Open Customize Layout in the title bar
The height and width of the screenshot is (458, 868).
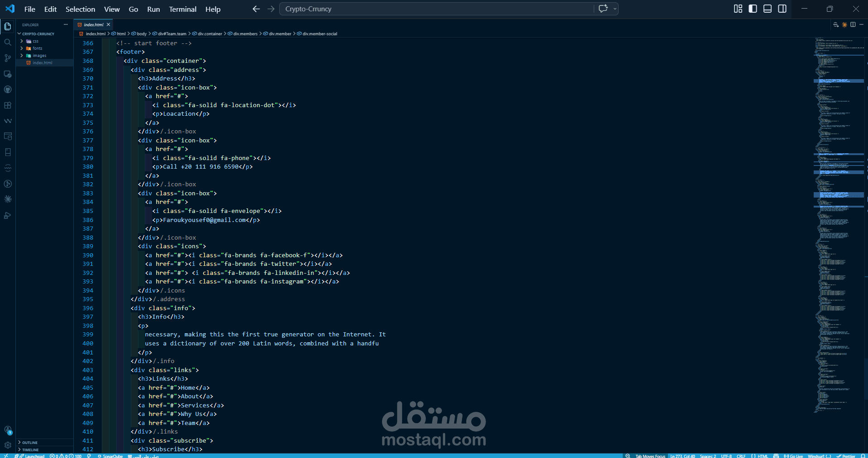(x=738, y=9)
